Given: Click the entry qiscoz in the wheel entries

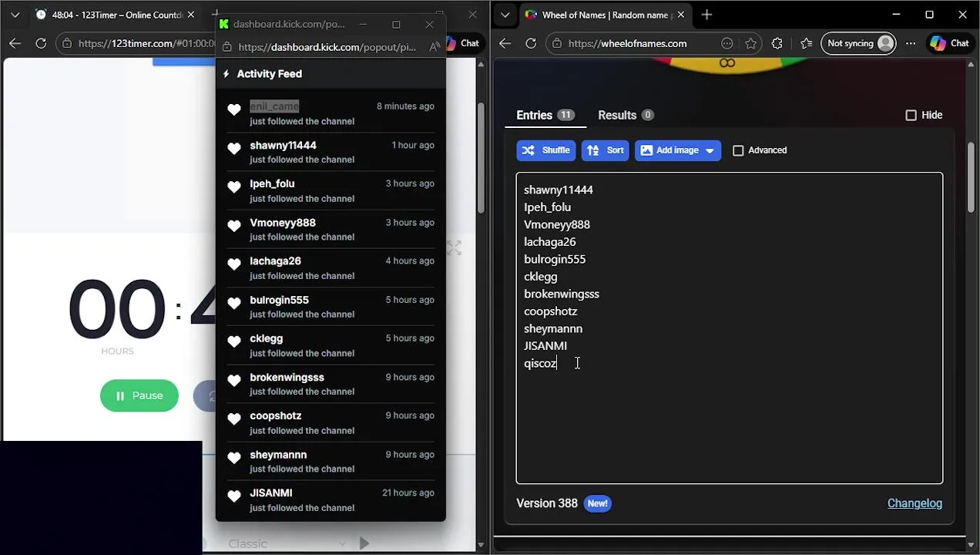Looking at the screenshot, I should click(x=540, y=363).
